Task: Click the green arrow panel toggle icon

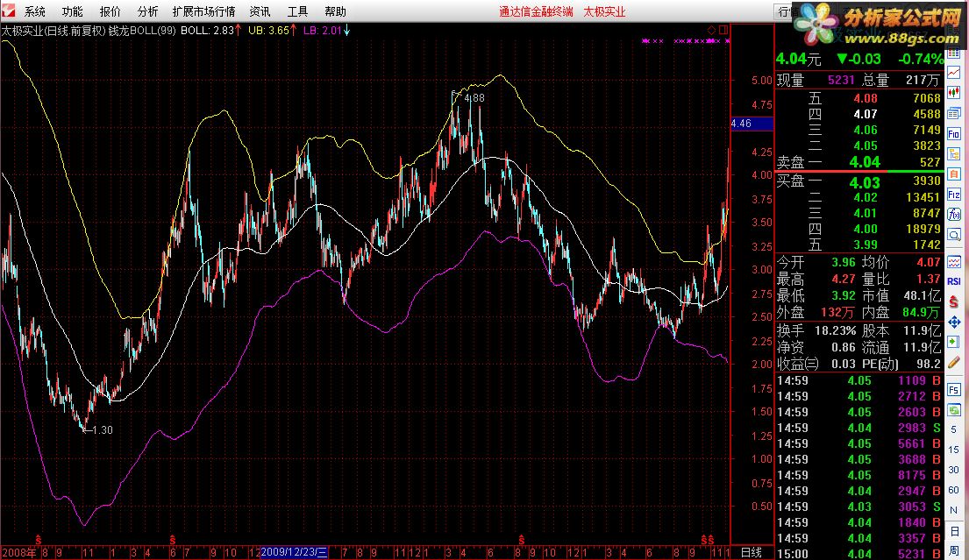Action: click(953, 342)
